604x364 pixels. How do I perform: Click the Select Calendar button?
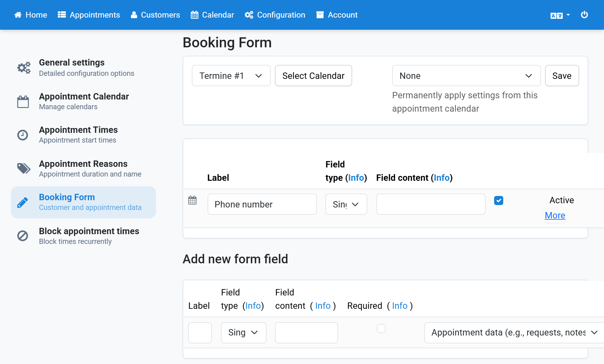coord(314,76)
